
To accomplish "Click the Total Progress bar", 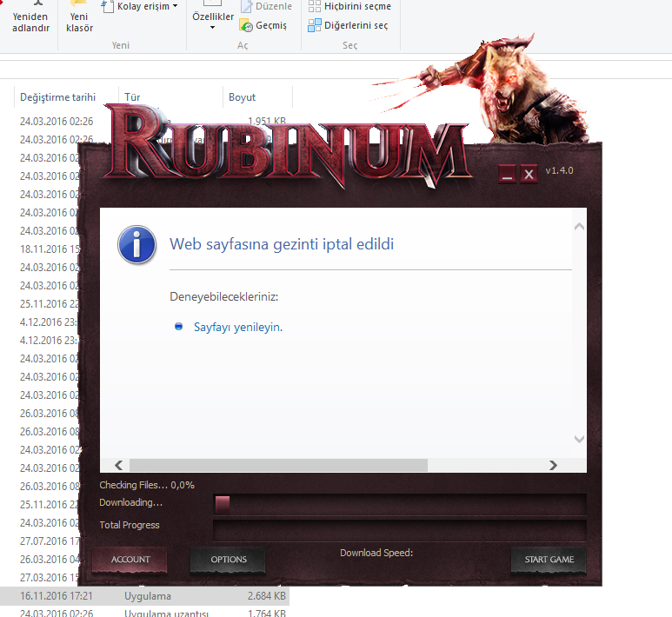I will [x=399, y=528].
